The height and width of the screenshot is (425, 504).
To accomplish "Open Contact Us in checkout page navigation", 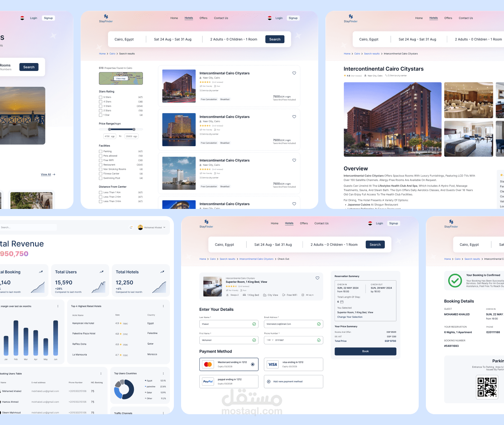I will (x=321, y=223).
